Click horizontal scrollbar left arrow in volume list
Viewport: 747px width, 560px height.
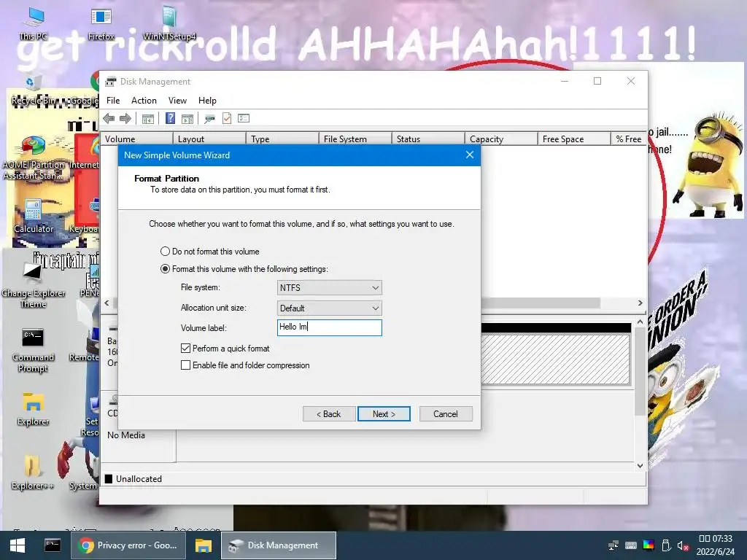pos(107,303)
